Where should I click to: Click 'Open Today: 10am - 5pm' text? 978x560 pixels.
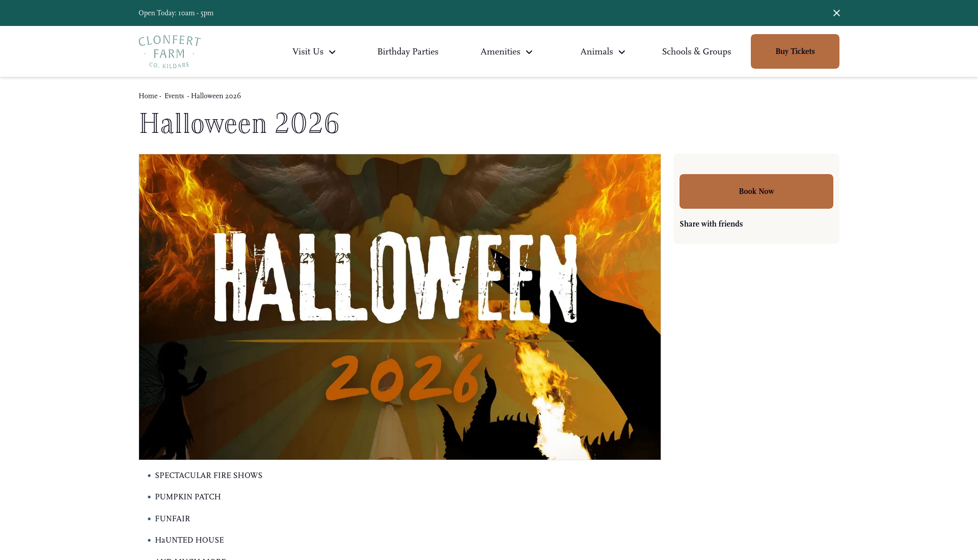pyautogui.click(x=176, y=13)
